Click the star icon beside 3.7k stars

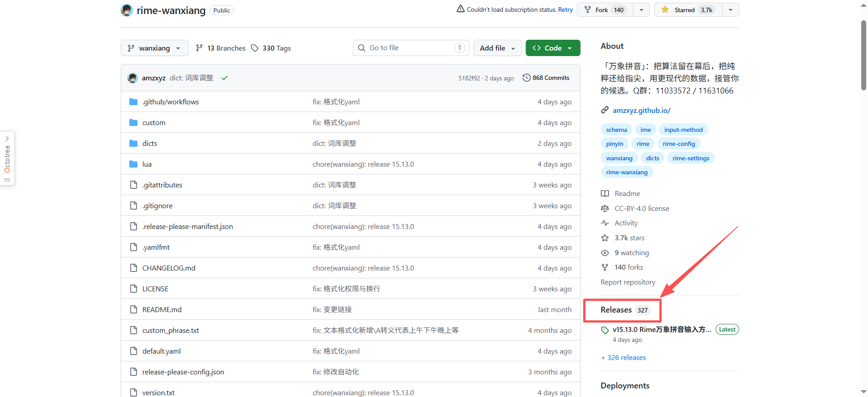coord(605,238)
